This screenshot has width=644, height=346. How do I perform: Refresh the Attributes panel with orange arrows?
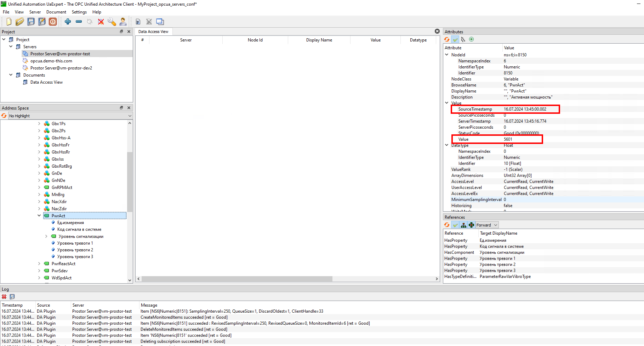pos(447,39)
